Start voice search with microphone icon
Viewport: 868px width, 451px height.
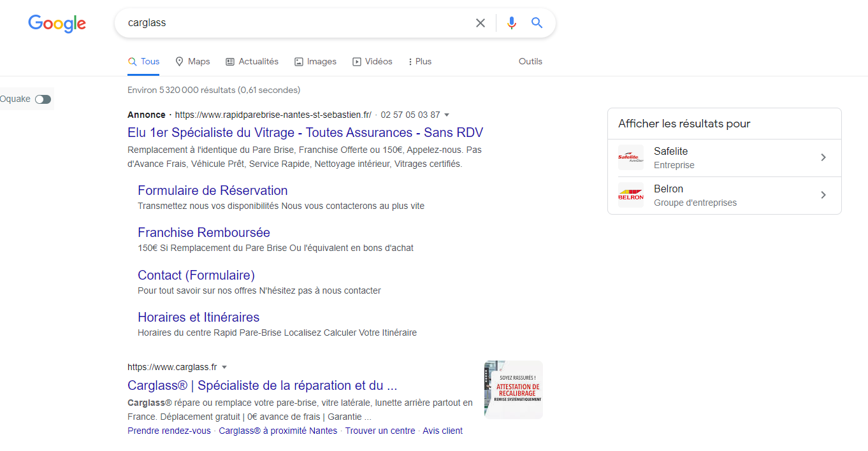coord(512,23)
